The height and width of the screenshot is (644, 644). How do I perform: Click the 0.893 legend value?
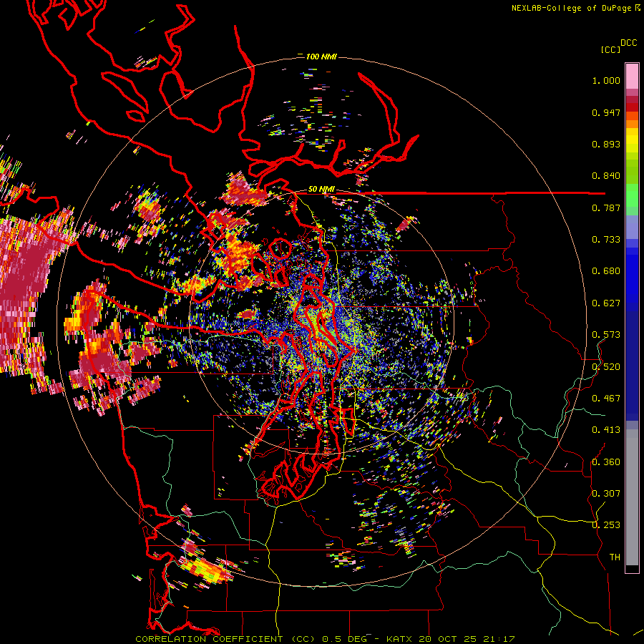click(x=606, y=144)
